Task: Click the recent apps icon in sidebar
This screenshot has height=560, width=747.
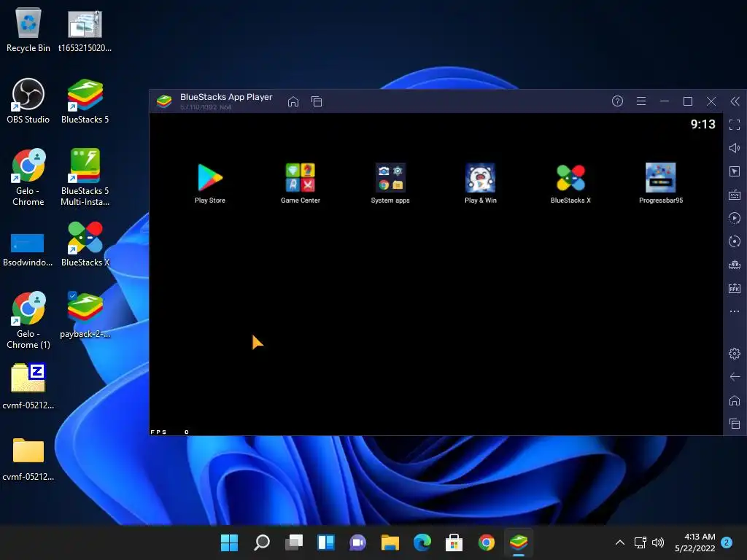Action: (x=735, y=424)
